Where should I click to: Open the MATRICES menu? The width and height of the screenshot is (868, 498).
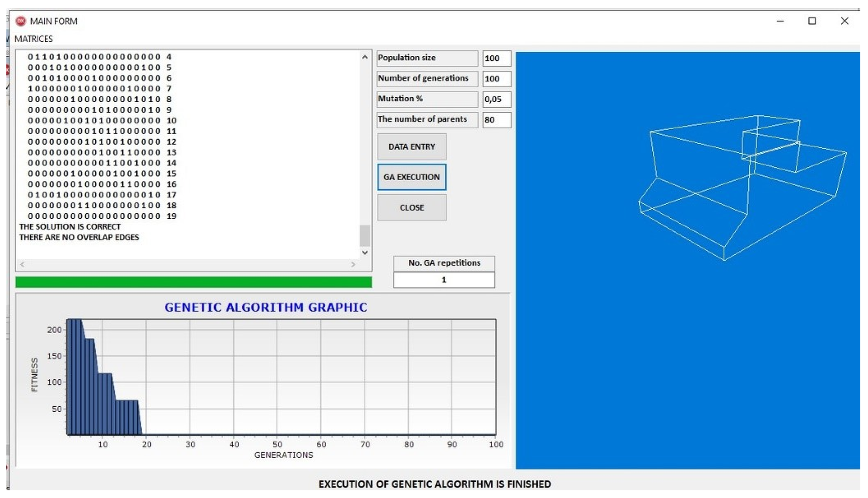[33, 39]
